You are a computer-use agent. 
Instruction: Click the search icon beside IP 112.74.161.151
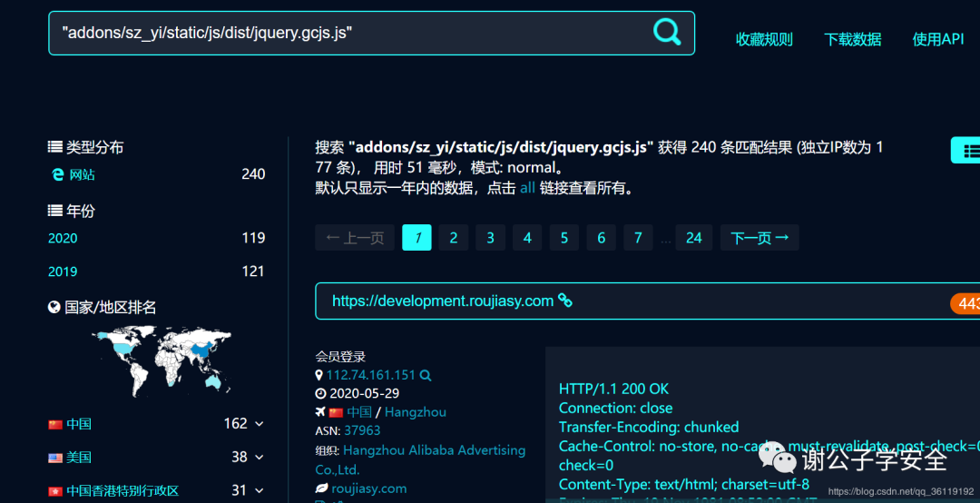pyautogui.click(x=425, y=375)
